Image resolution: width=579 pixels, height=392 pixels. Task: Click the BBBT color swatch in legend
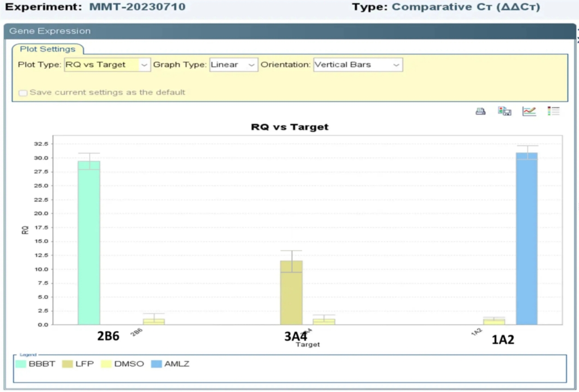(x=21, y=364)
